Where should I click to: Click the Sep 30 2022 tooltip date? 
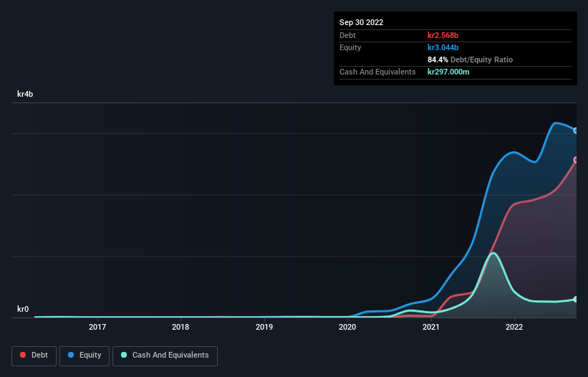pos(362,22)
